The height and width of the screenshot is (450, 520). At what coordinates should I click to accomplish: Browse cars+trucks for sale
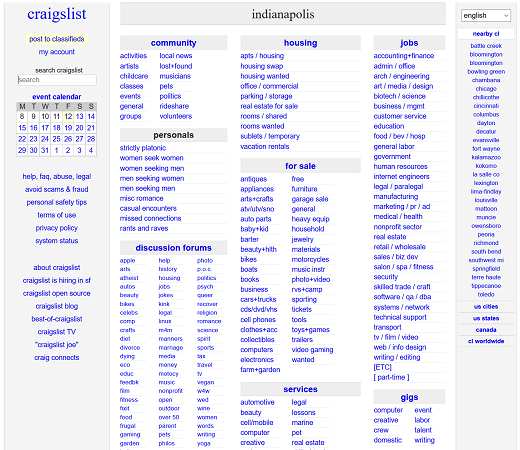[258, 299]
